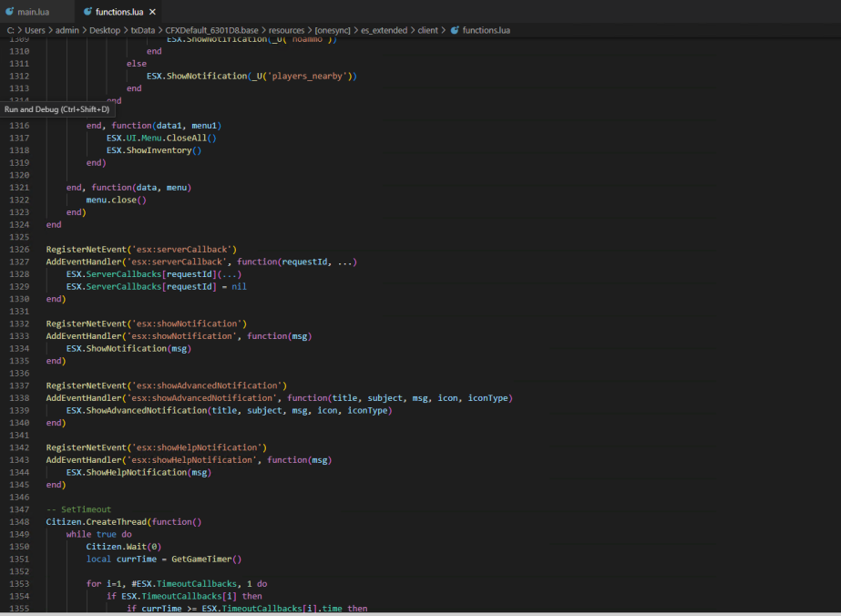This screenshot has height=616, width=841.
Task: Select the txData breadcrumb item
Action: coord(143,30)
